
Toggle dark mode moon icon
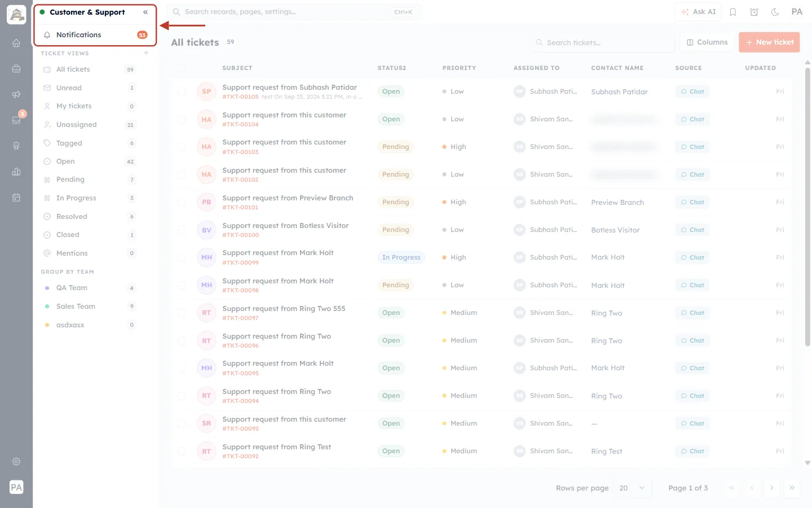point(775,12)
